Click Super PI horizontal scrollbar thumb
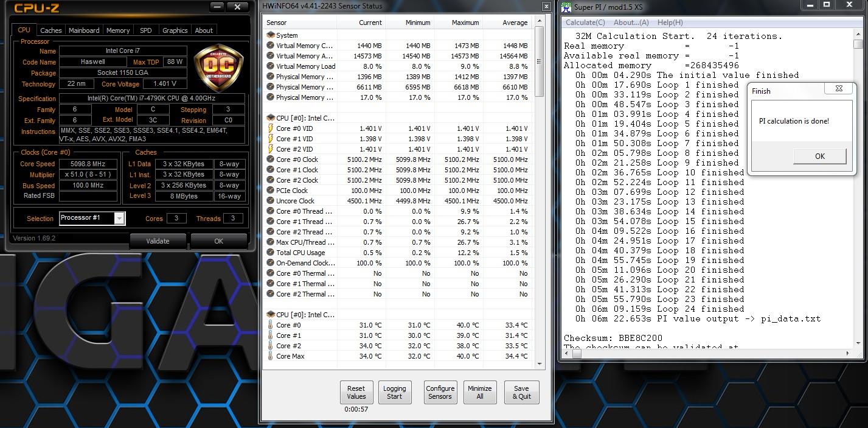The image size is (868, 428). (577, 353)
